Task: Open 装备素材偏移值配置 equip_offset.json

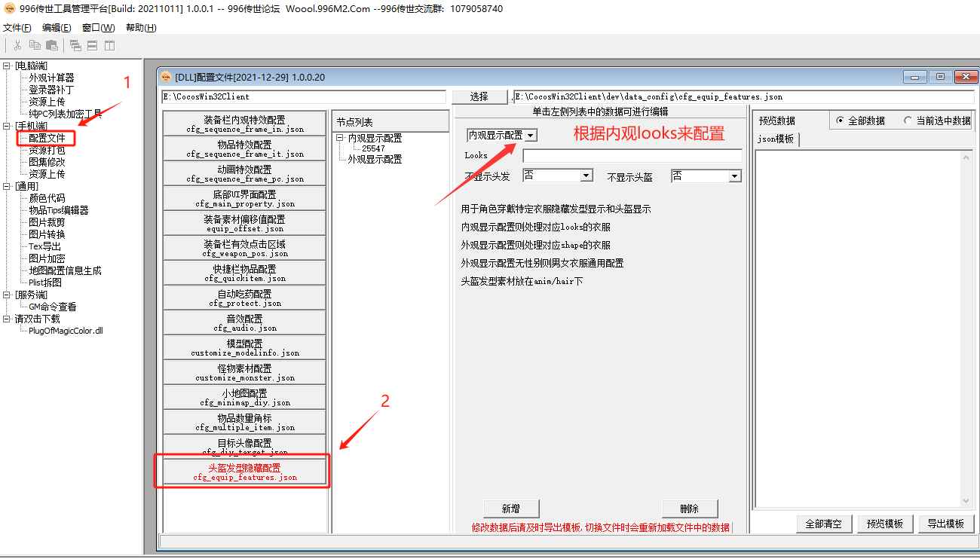Action: click(x=245, y=224)
